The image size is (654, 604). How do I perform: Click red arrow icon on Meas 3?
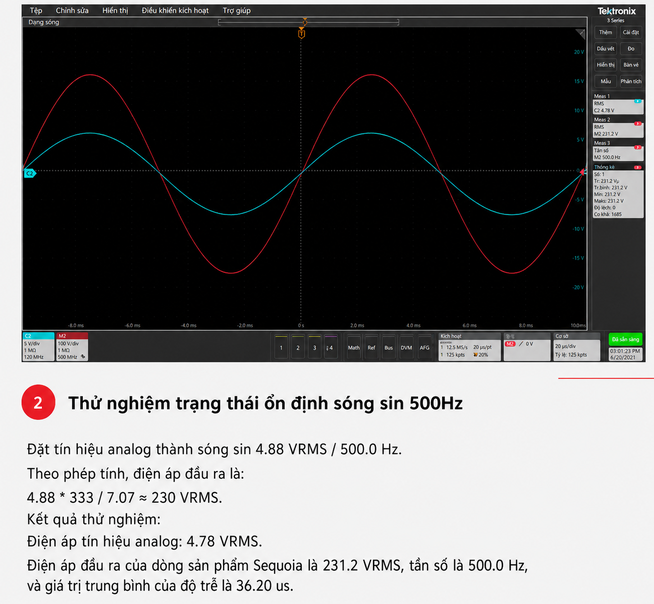[x=637, y=147]
